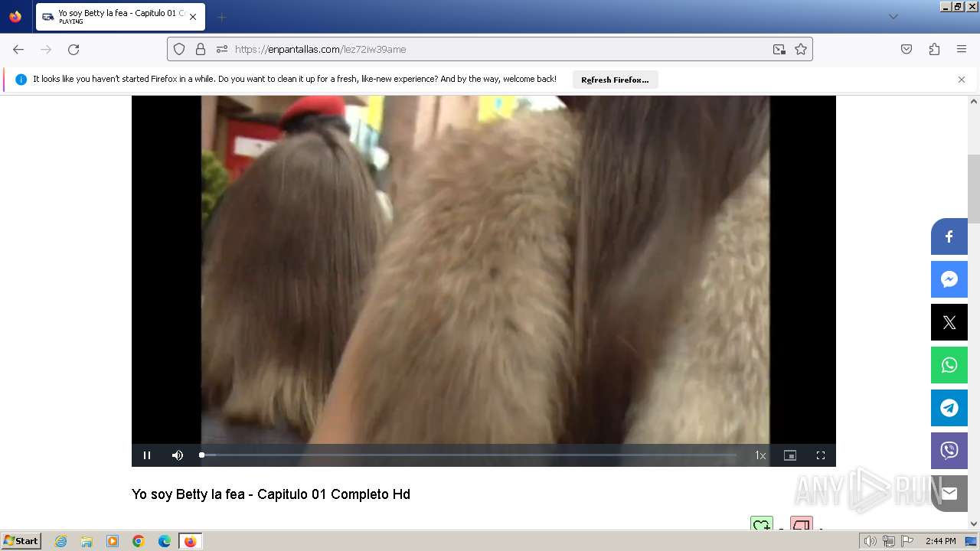Pop out video from address bar icon

click(x=779, y=49)
